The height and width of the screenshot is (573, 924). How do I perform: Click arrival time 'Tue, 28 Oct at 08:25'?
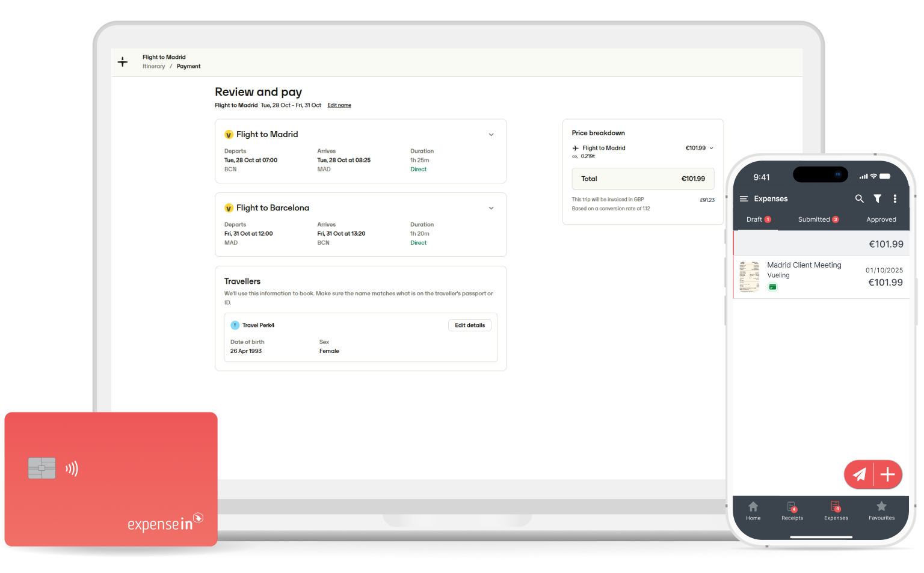[344, 161]
